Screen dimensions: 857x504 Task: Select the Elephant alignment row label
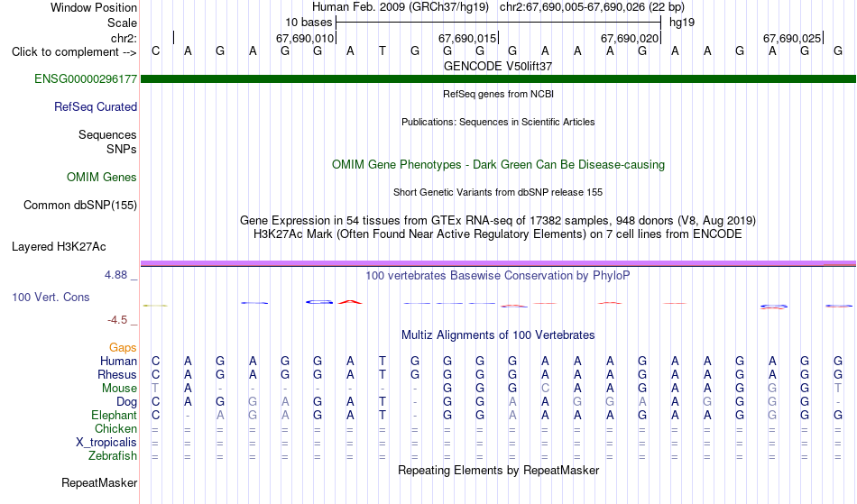point(114,416)
